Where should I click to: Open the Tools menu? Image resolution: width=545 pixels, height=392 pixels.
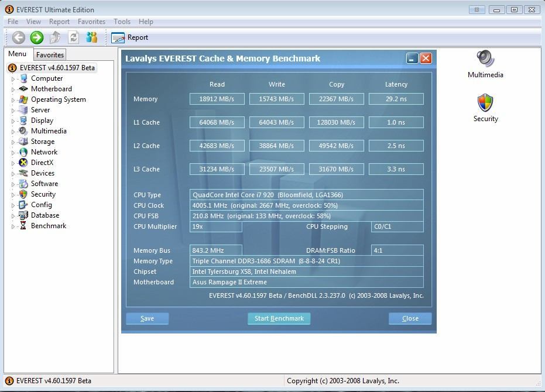tap(122, 22)
